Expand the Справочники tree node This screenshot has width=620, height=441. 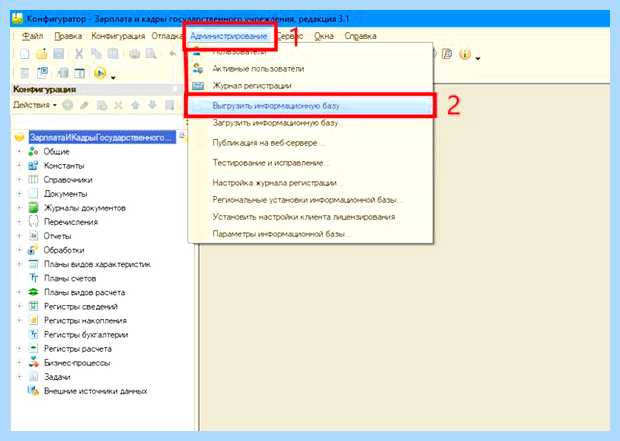(19, 180)
